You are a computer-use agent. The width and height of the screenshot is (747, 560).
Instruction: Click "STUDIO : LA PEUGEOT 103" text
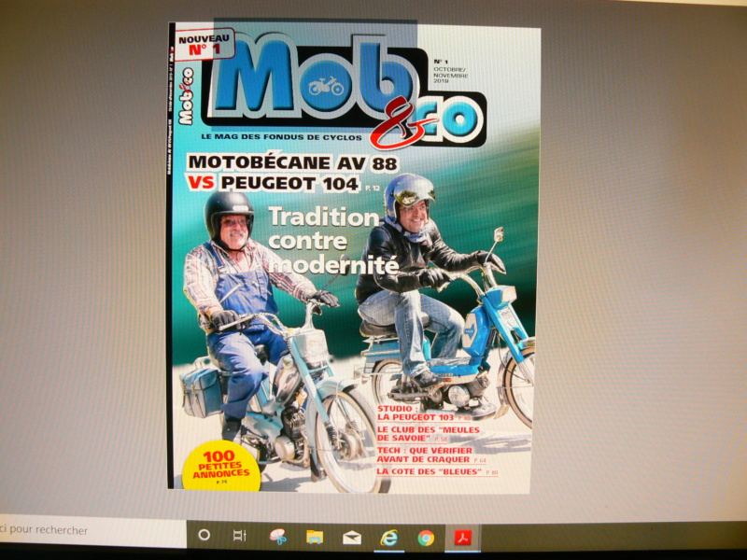[x=416, y=413]
